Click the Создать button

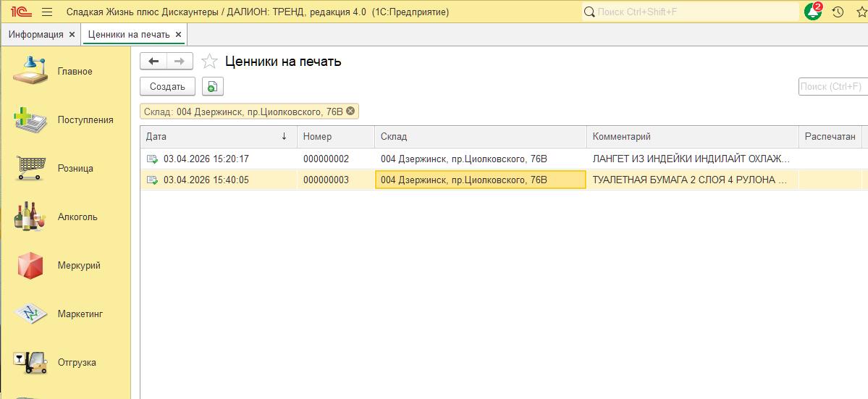167,86
